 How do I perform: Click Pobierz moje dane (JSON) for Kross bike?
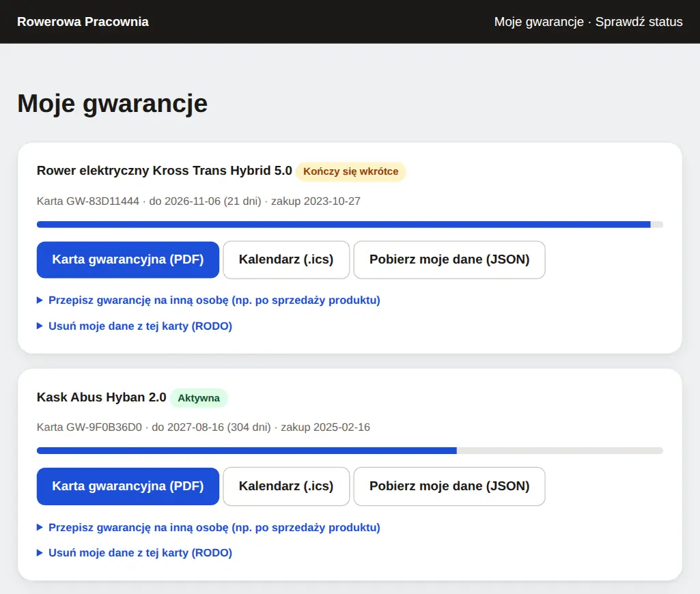point(449,259)
